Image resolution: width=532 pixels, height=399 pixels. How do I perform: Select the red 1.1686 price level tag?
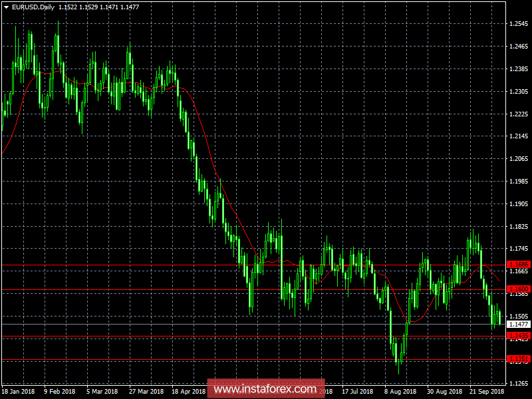(518, 265)
